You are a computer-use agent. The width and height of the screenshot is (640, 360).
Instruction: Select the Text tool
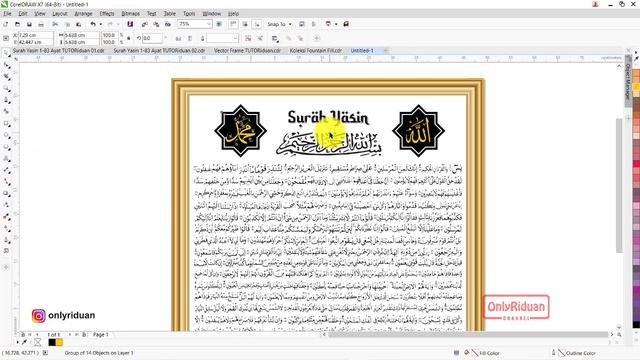pyautogui.click(x=6, y=158)
